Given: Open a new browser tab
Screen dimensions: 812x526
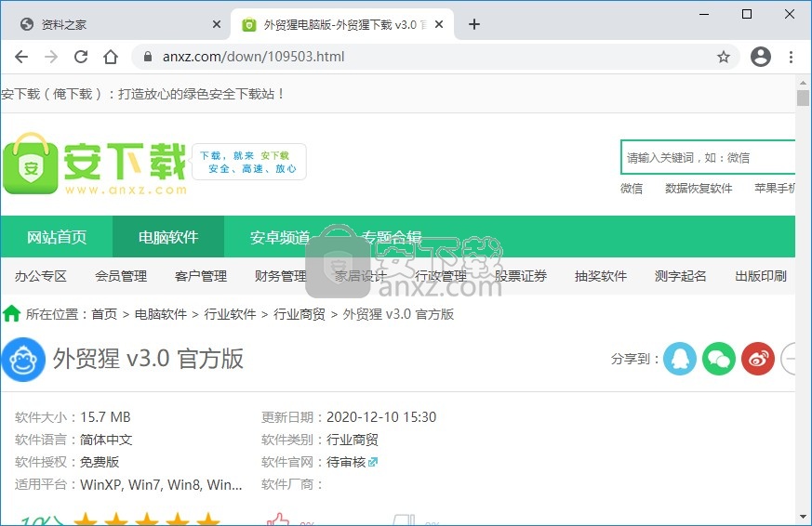Looking at the screenshot, I should pos(473,24).
